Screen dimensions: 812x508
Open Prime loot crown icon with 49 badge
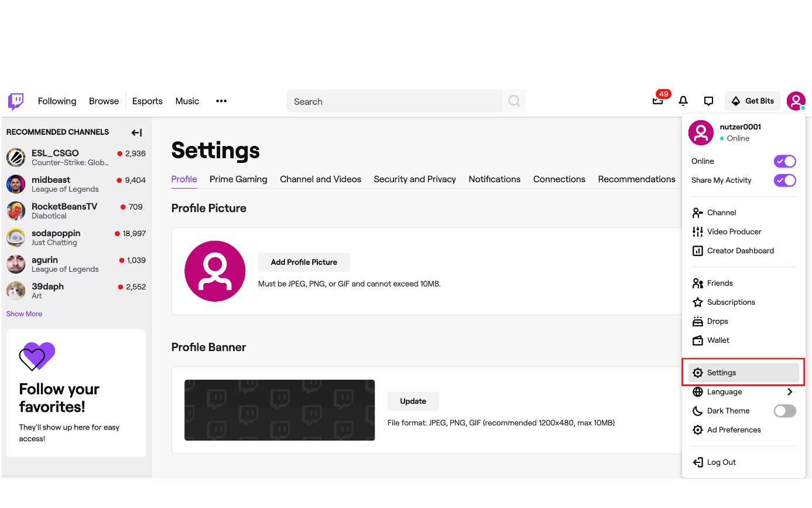658,100
